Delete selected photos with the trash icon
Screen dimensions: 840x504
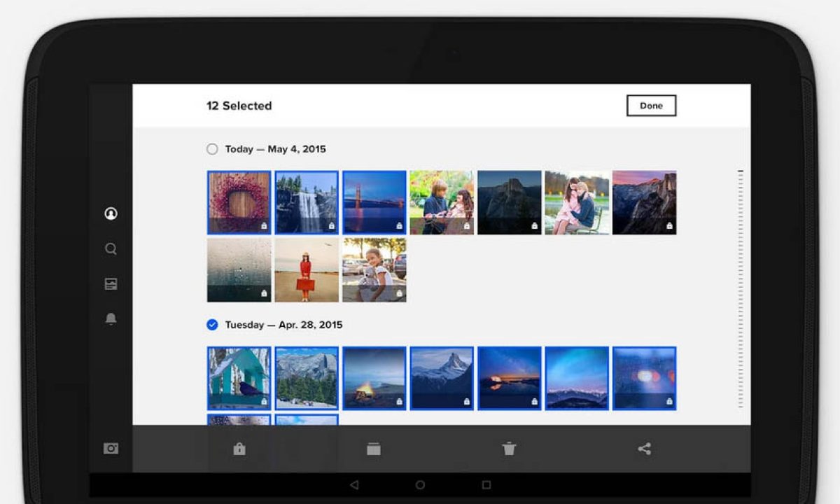(x=509, y=449)
